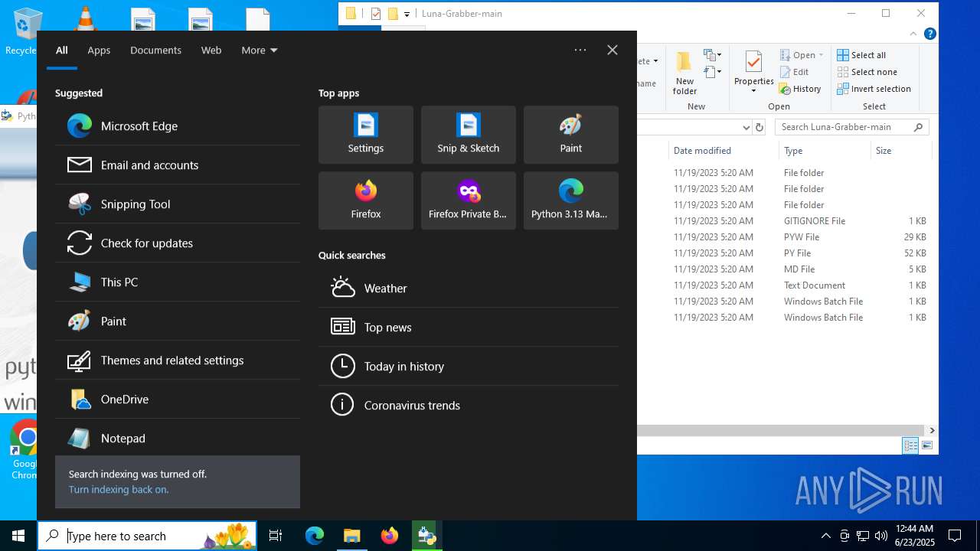Expand the More filter dropdown
980x551 pixels.
[x=260, y=51]
